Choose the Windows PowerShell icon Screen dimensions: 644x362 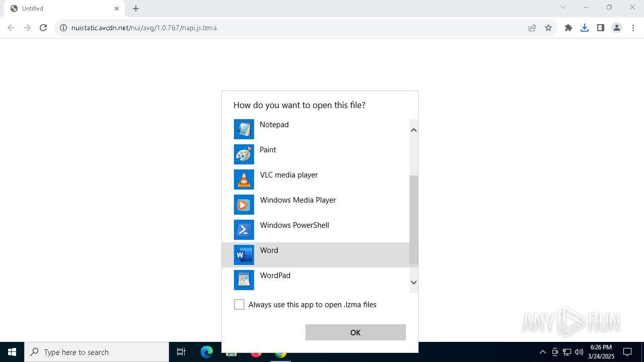244,230
